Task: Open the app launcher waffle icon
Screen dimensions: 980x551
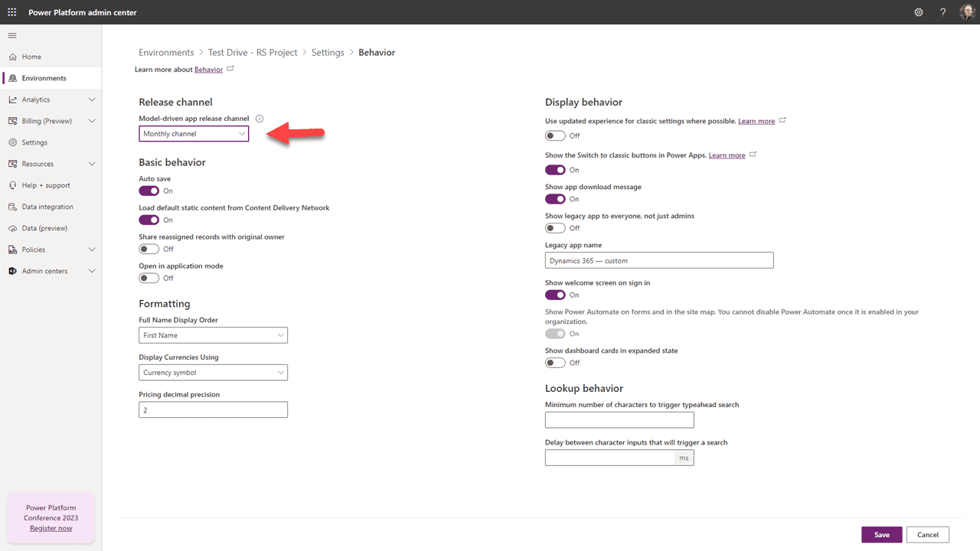Action: pyautogui.click(x=12, y=12)
